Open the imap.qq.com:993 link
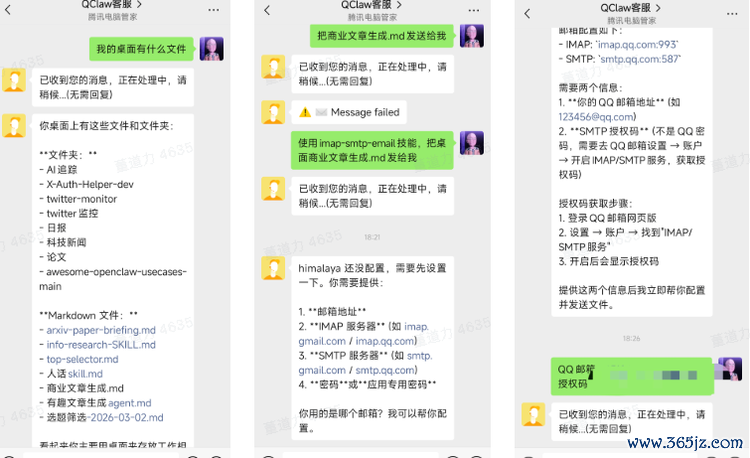The width and height of the screenshot is (750, 458). (637, 44)
